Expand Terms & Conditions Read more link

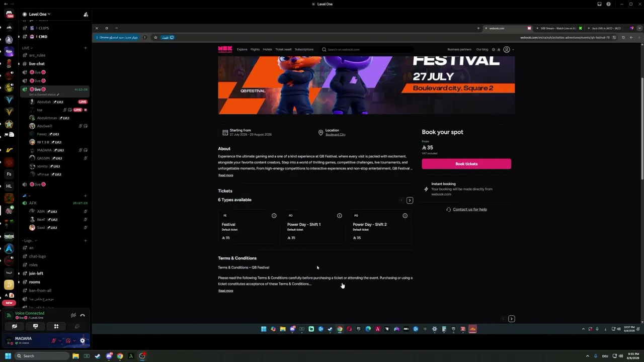coord(225,291)
